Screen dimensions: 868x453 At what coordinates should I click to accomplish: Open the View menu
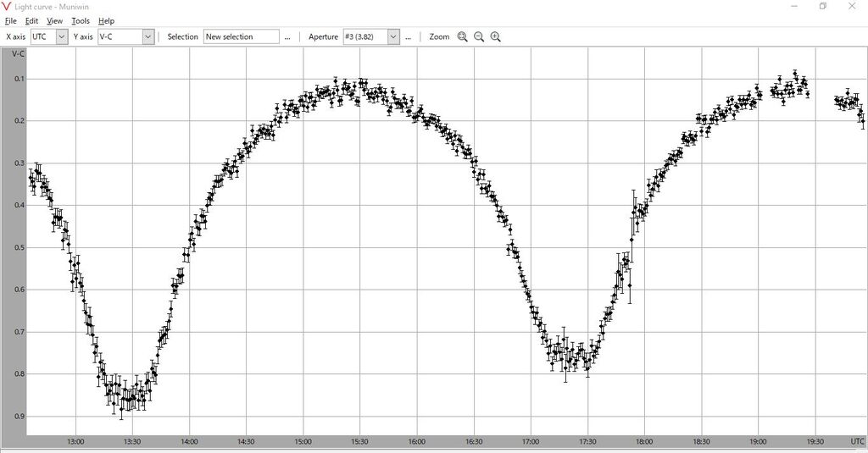[54, 21]
